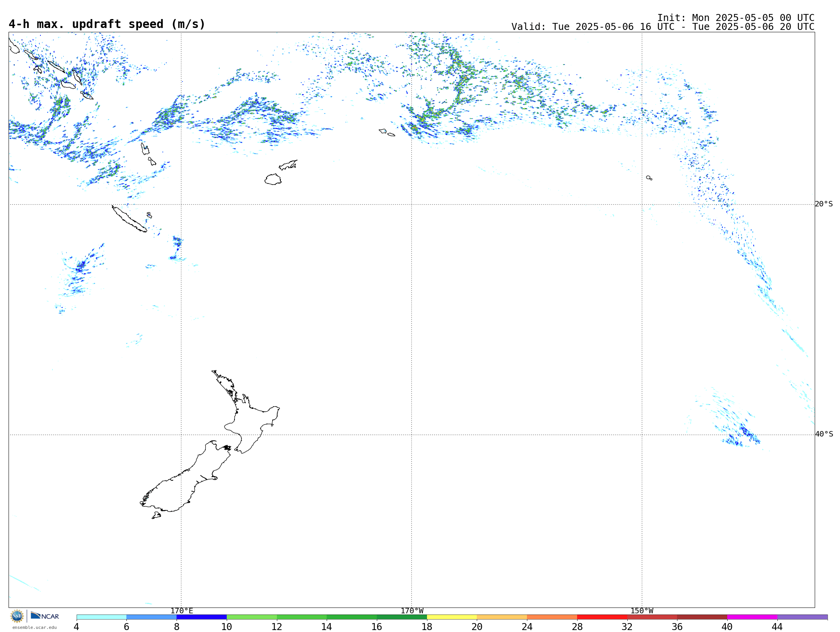The height and width of the screenshot is (632, 840).
Task: Select the green 14-16 color swatch
Action: pos(352,617)
